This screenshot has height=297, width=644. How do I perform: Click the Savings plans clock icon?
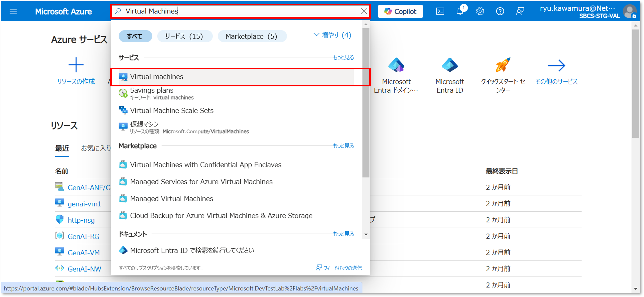pos(123,93)
